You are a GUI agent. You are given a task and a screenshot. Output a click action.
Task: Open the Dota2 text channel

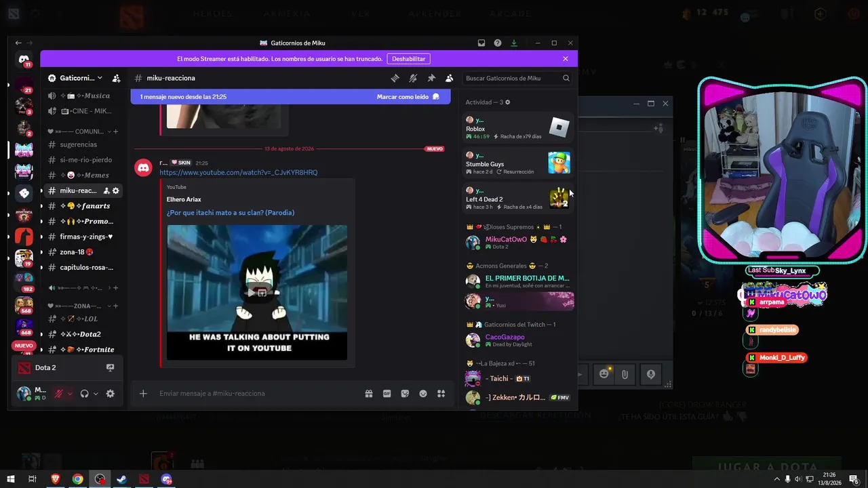pos(83,334)
